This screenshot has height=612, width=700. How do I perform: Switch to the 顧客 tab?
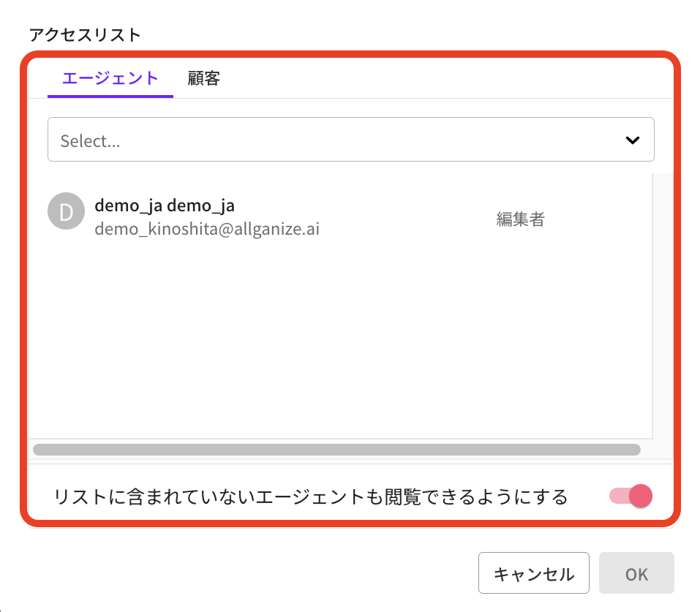point(203,78)
